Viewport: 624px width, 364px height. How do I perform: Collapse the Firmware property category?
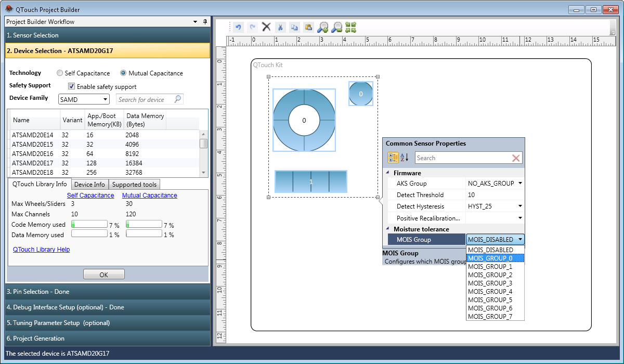[387, 173]
